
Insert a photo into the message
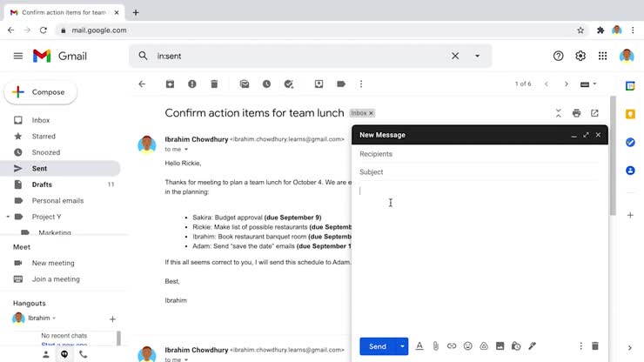tap(500, 346)
